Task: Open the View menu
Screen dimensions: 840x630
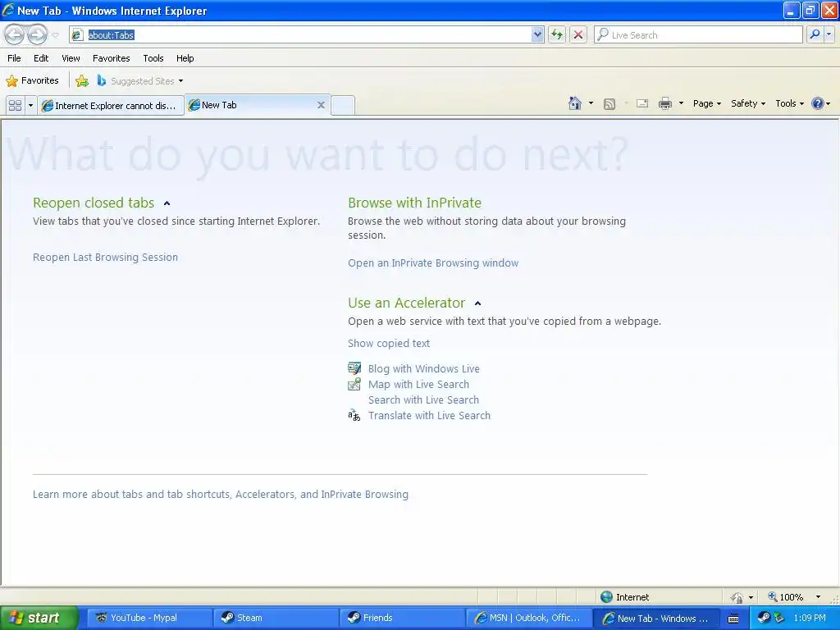Action: point(71,58)
